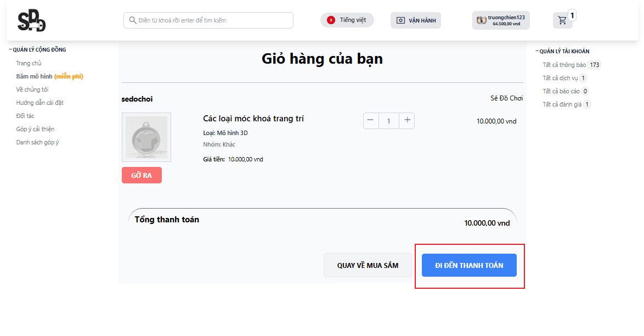The width and height of the screenshot is (644, 336).
Task: Open the shopping cart icon
Action: pos(562,20)
